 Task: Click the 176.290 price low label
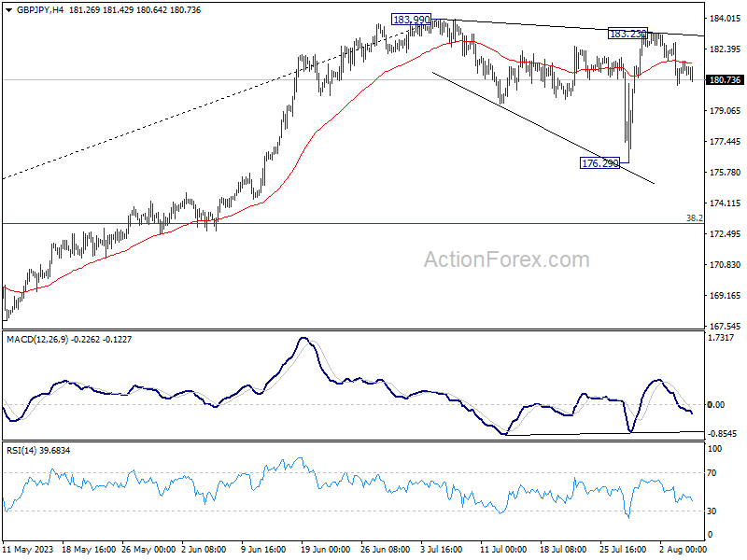[600, 163]
